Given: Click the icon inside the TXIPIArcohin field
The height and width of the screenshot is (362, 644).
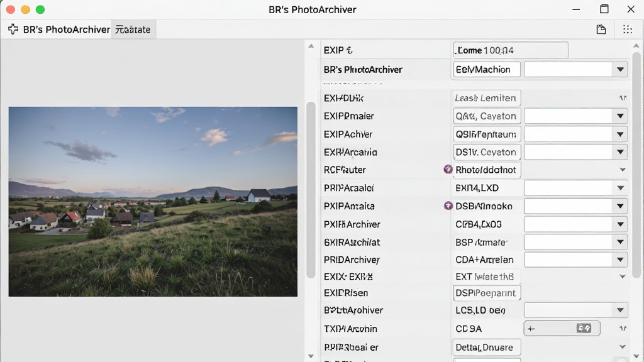Looking at the screenshot, I should coord(584,328).
